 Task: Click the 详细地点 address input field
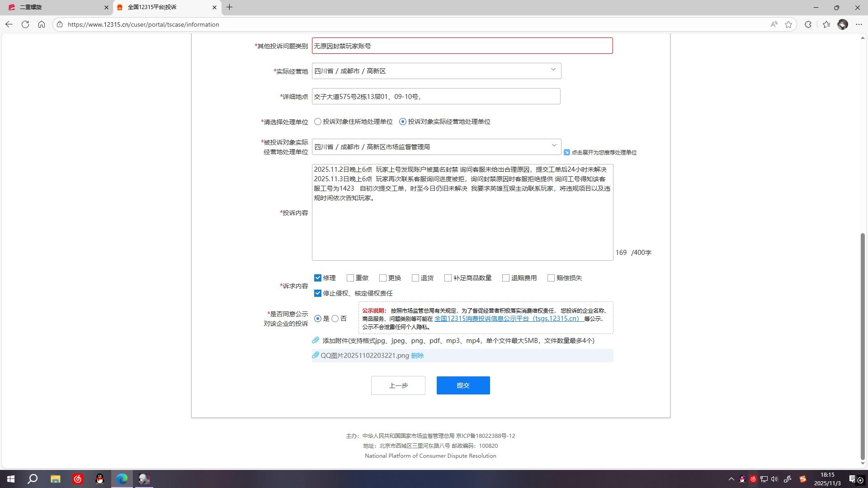tap(436, 96)
